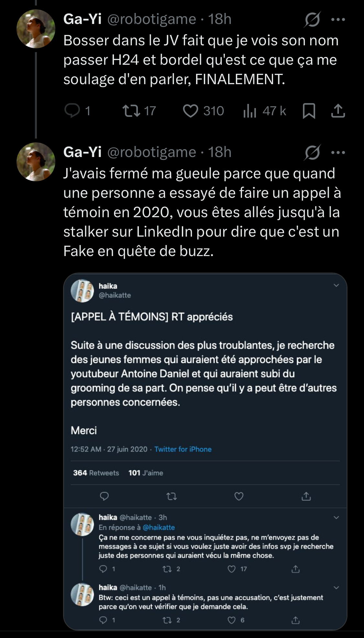Open more options on first tweet
This screenshot has width=364, height=638.
(338, 19)
